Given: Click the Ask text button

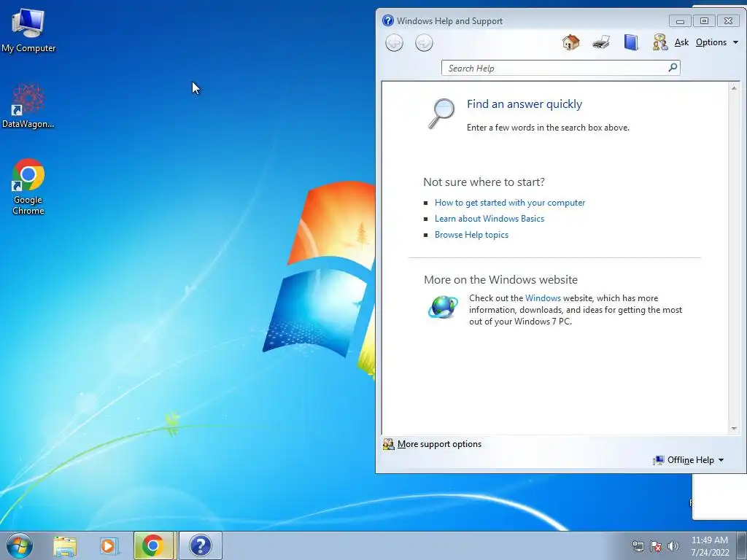Looking at the screenshot, I should click(x=682, y=42).
